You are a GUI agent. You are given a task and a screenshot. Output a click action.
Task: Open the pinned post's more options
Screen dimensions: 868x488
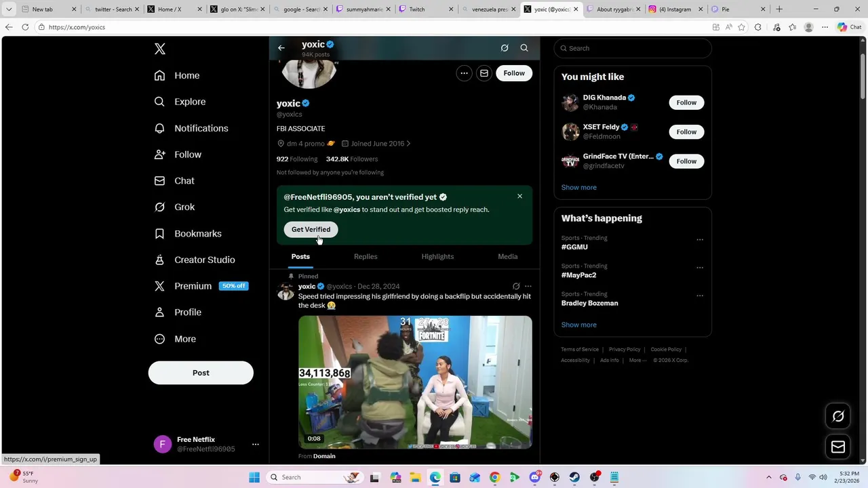[x=528, y=287]
